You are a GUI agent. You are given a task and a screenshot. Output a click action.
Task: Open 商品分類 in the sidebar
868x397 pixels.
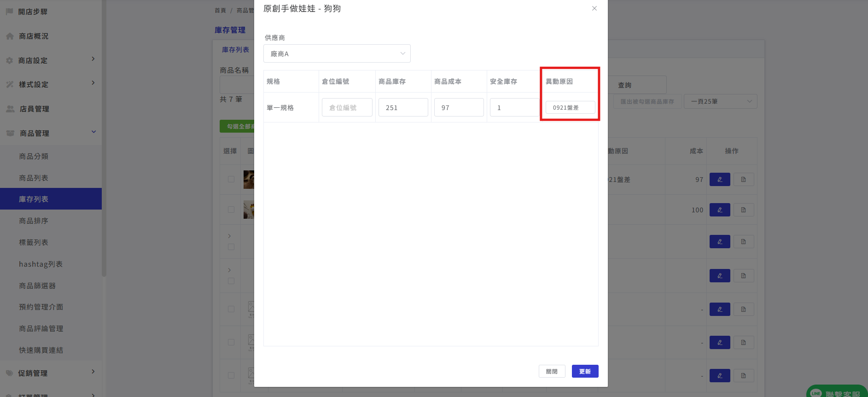(34, 156)
